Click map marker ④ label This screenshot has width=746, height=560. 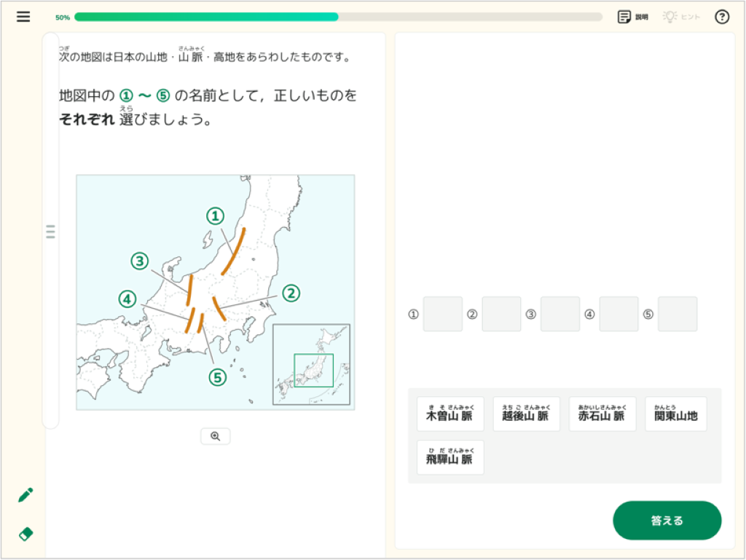pyautogui.click(x=127, y=299)
